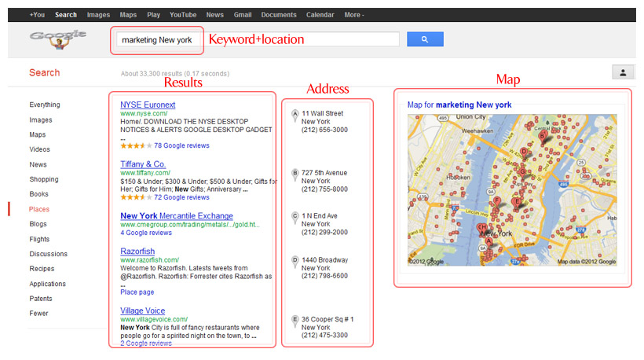This screenshot has height=360, width=644.
Task: Click map pin A beside 11 Wall Street
Action: [295, 116]
